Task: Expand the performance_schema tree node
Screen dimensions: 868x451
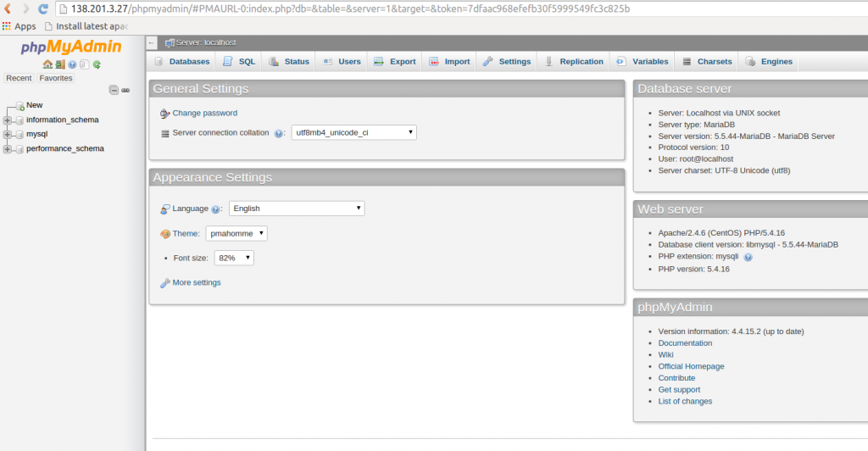Action: [7, 149]
